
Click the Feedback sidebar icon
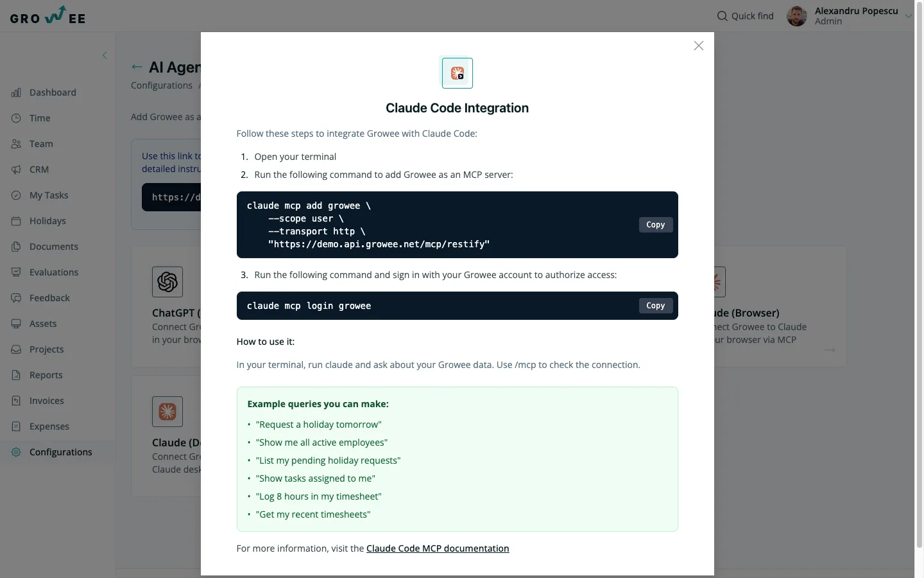(x=16, y=298)
